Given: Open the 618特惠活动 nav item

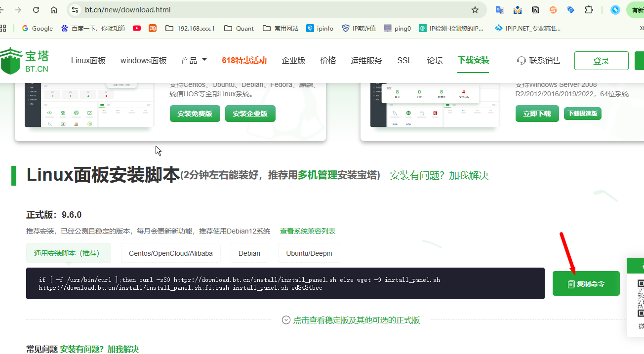Looking at the screenshot, I should pyautogui.click(x=244, y=61).
